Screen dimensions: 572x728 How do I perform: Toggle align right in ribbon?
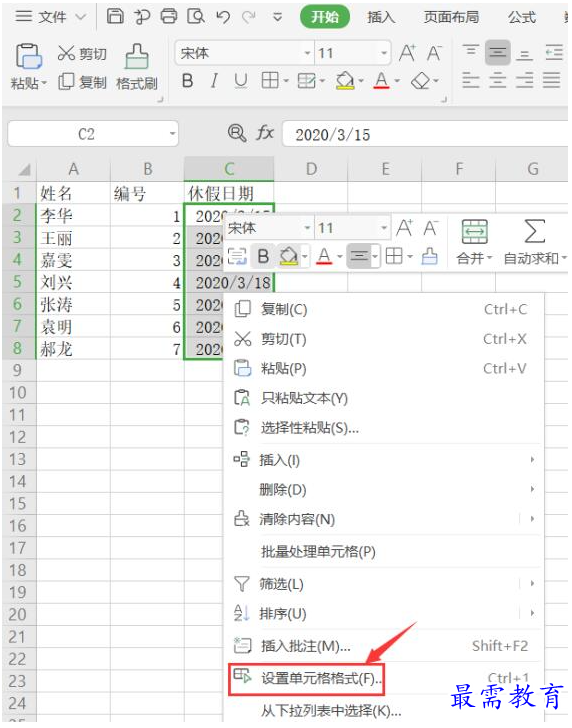pos(525,81)
